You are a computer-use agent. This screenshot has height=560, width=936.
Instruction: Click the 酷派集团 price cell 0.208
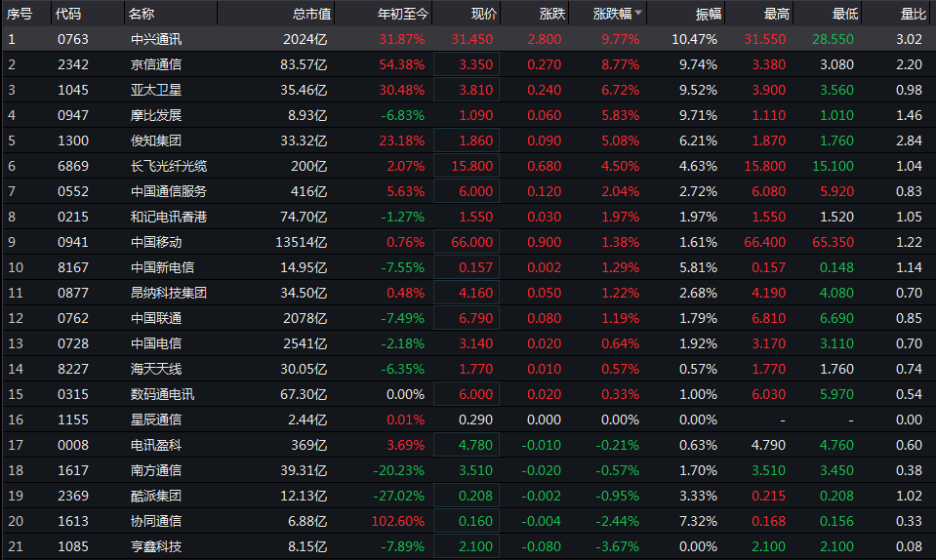(474, 496)
